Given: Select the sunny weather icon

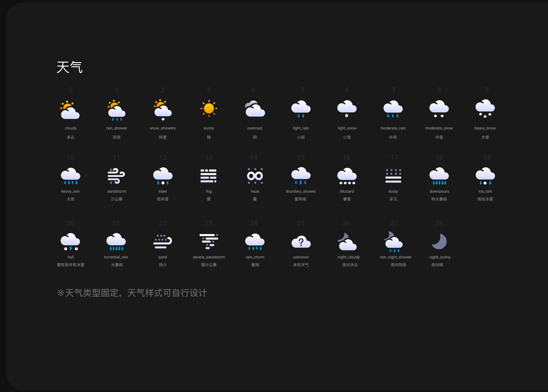Looking at the screenshot, I should coord(208,109).
